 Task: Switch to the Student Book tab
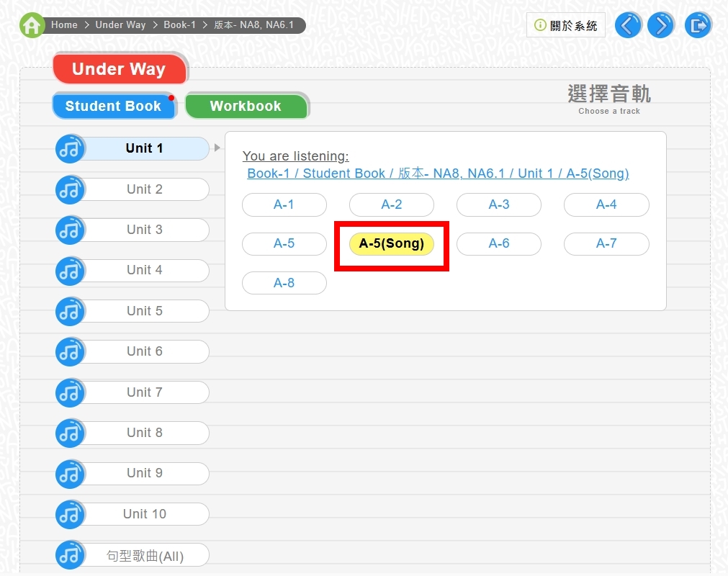(114, 106)
